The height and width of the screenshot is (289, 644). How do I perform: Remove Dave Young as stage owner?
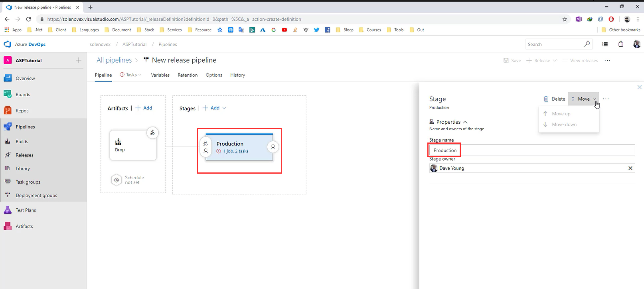pyautogui.click(x=630, y=168)
